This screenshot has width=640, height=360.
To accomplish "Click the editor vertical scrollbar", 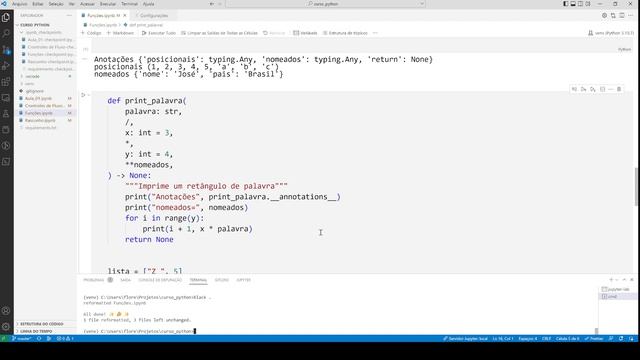I will click(x=636, y=187).
